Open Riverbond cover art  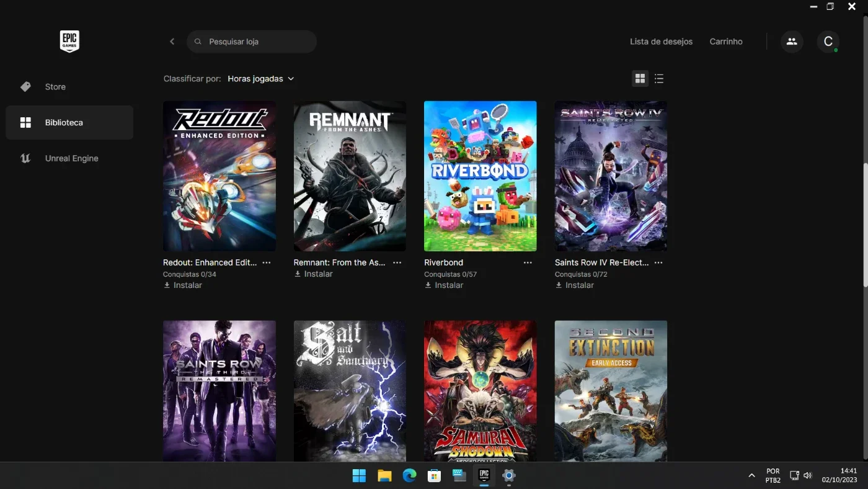coord(480,176)
